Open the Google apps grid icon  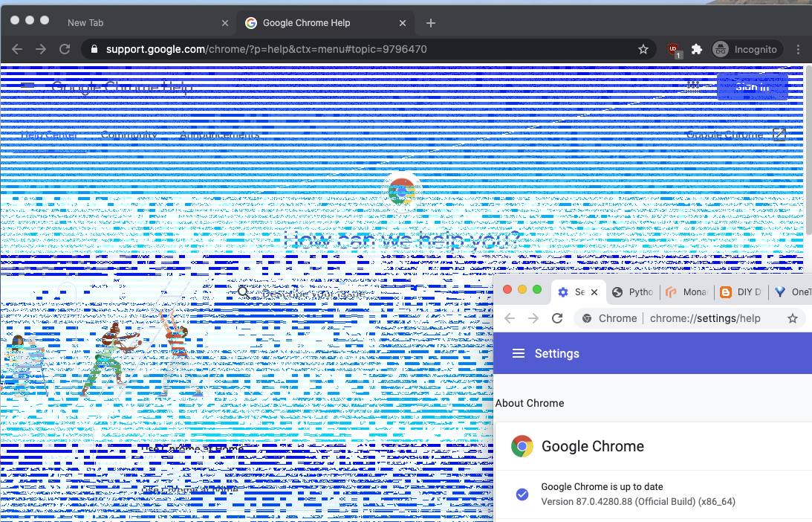tap(693, 86)
